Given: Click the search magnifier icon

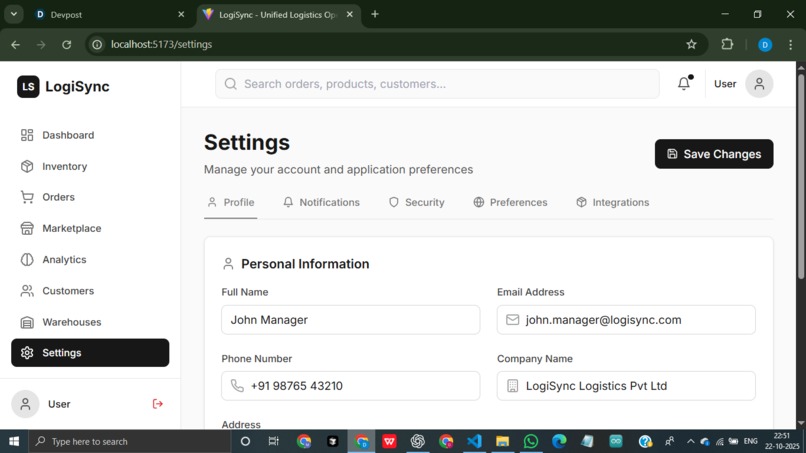Looking at the screenshot, I should (231, 84).
